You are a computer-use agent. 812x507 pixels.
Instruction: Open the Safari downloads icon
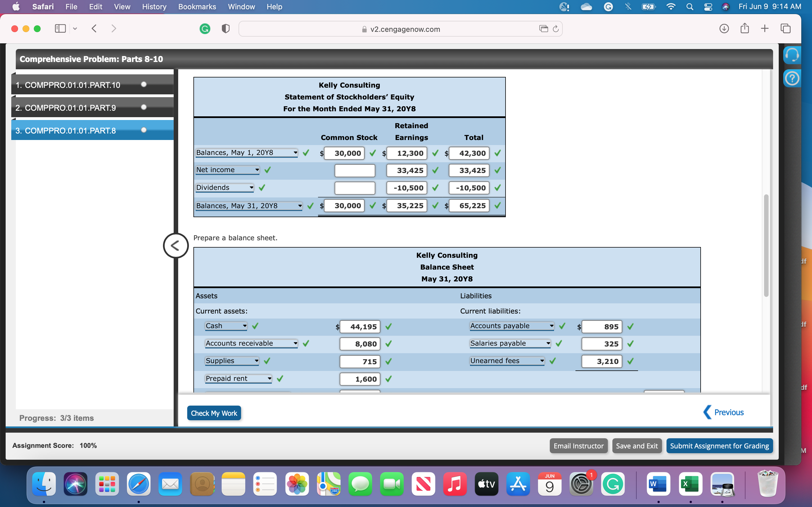(724, 29)
